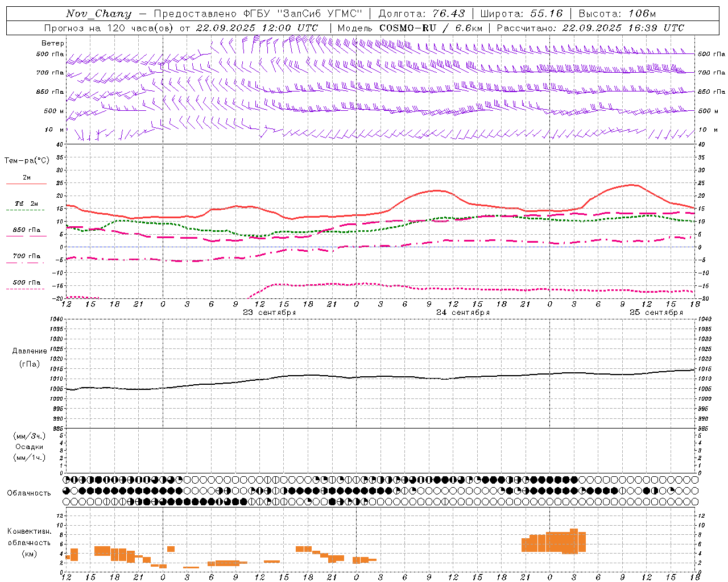Click the Ветер wind panel label
This screenshot has width=728, height=582.
coord(53,43)
